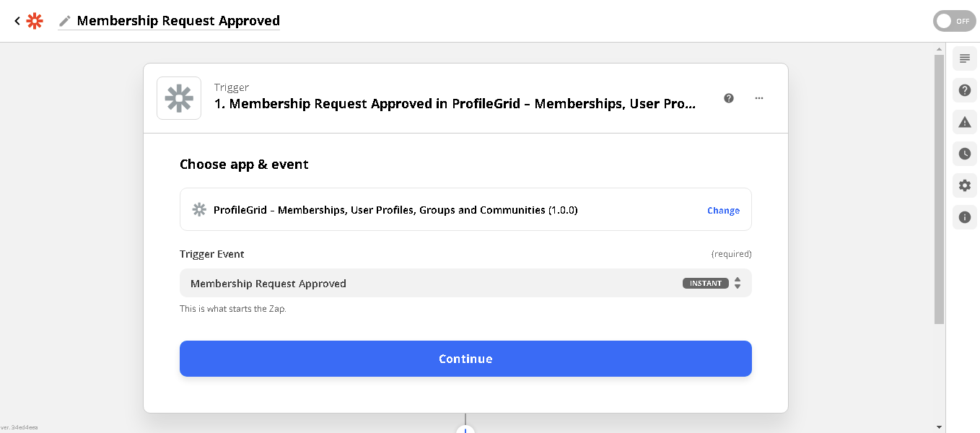The height and width of the screenshot is (433, 980).
Task: Show the Zap info details icon
Action: pos(965,217)
